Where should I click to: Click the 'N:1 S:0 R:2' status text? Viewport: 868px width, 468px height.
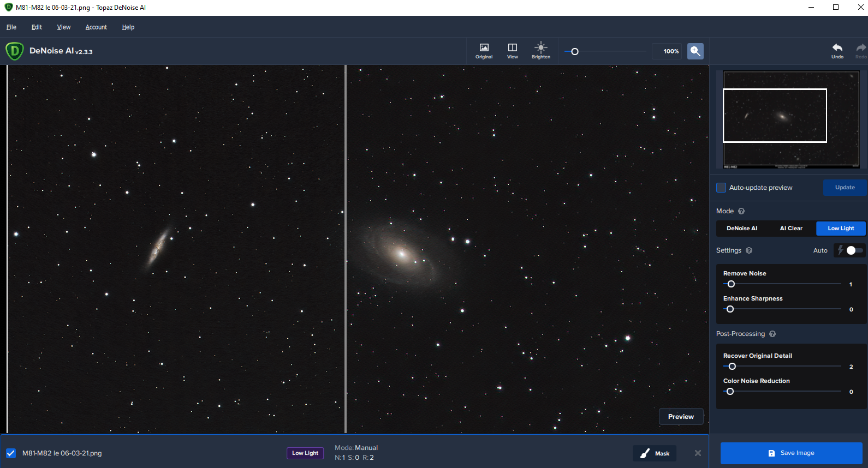click(x=354, y=458)
